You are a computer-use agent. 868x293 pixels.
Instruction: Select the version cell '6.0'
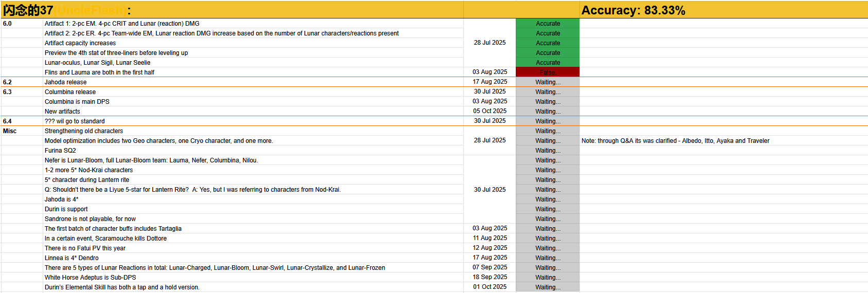pyautogui.click(x=22, y=24)
